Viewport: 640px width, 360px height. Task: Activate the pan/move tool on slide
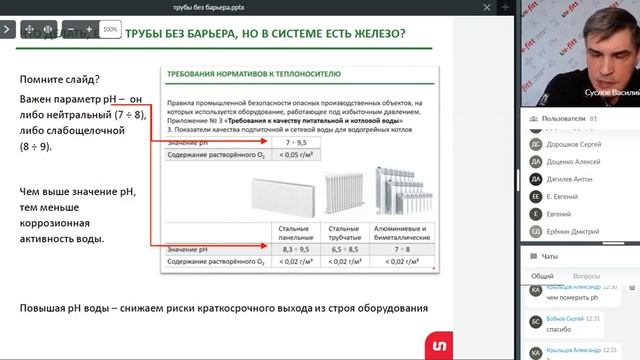(x=30, y=29)
